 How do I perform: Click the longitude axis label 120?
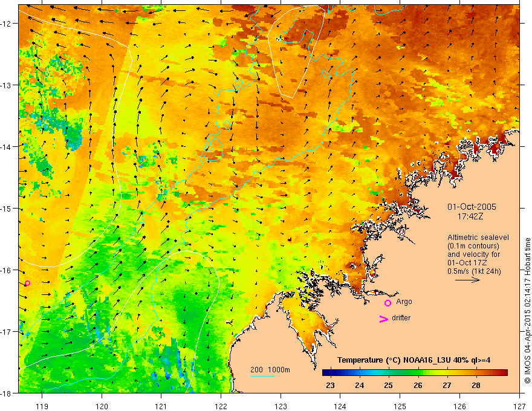(x=102, y=406)
